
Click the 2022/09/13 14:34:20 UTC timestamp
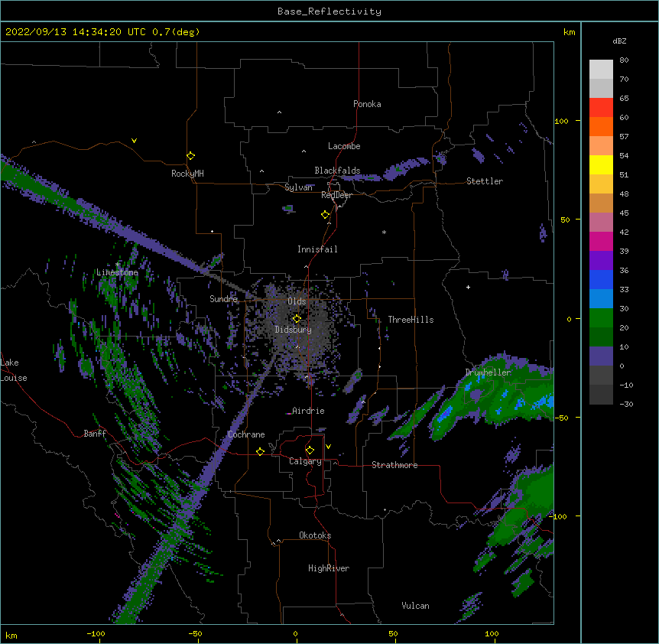pyautogui.click(x=76, y=32)
